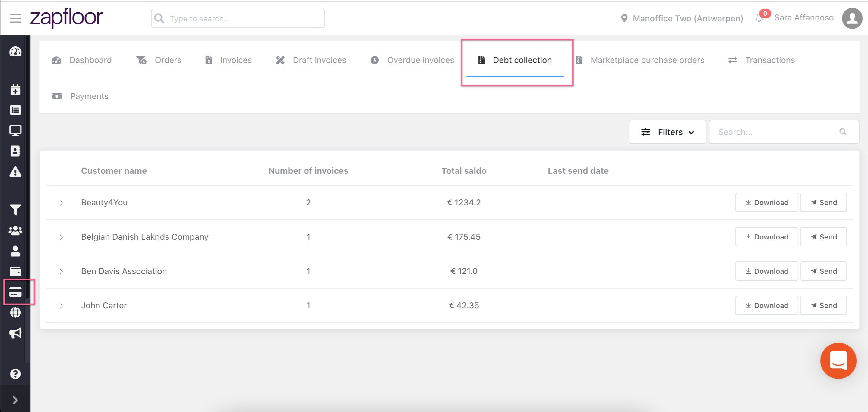Open the Filters dropdown
The height and width of the screenshot is (412, 868).
667,132
